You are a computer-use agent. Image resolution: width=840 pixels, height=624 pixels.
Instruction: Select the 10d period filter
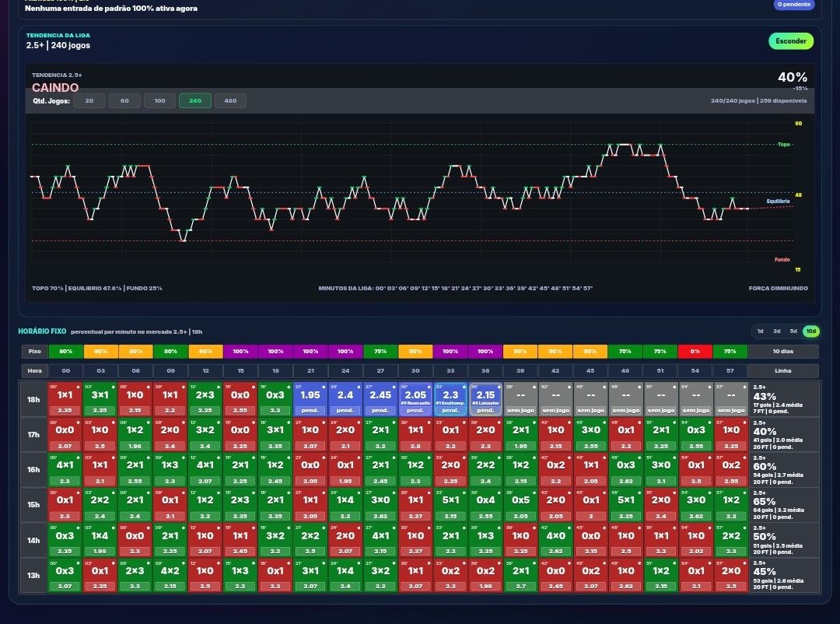click(x=811, y=331)
